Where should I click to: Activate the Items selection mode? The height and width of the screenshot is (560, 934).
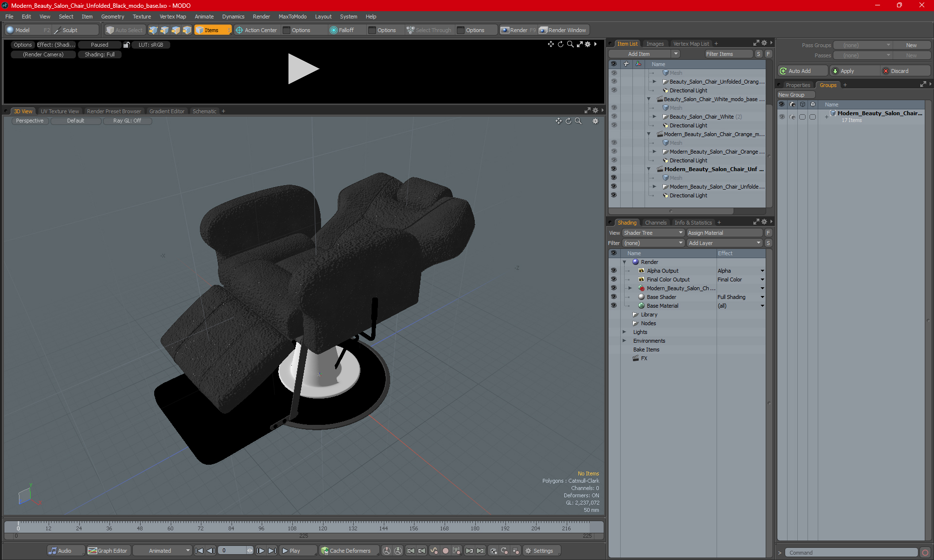pos(213,30)
